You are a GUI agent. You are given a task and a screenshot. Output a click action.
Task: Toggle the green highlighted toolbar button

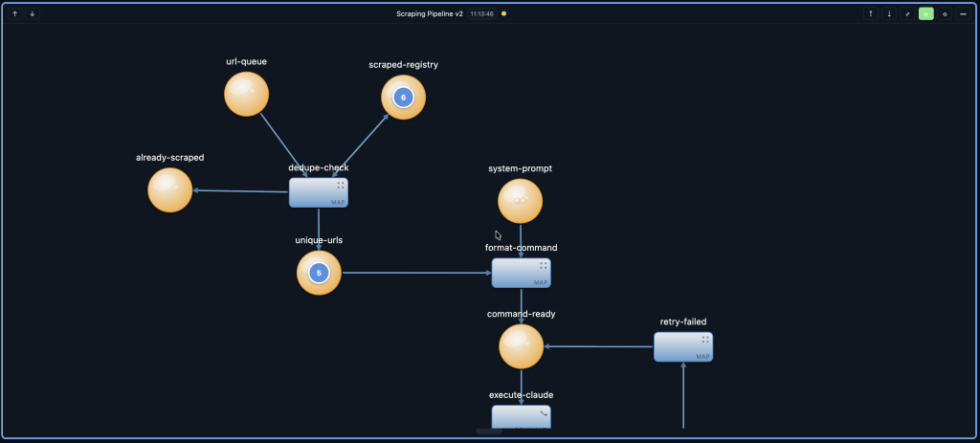[925, 13]
